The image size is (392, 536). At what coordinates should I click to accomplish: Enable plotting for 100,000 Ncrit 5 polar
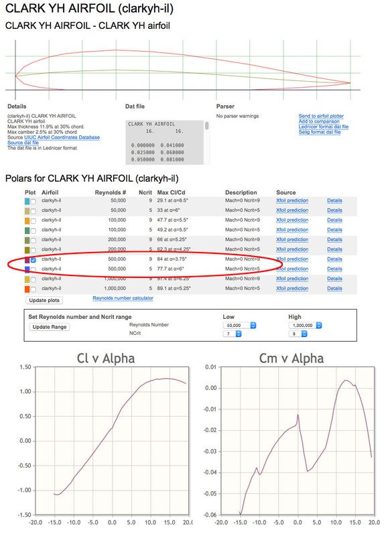[x=33, y=230]
